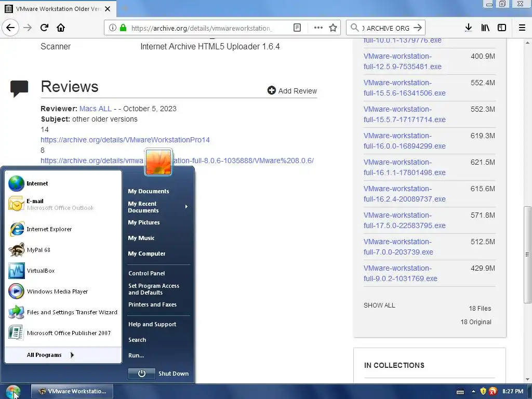
Task: Click the green padlock security icon
Action: [123, 28]
